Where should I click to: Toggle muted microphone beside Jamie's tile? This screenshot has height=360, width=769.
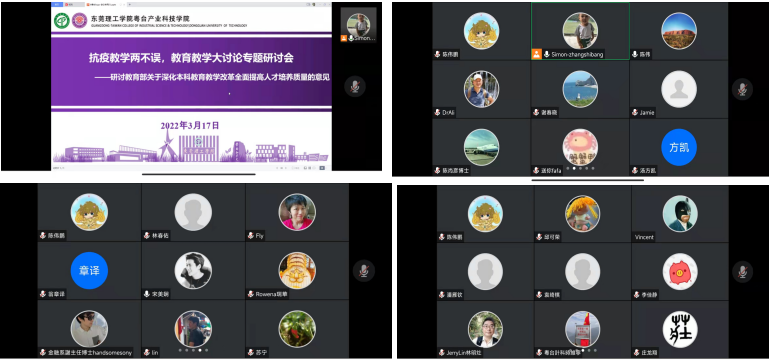point(742,89)
